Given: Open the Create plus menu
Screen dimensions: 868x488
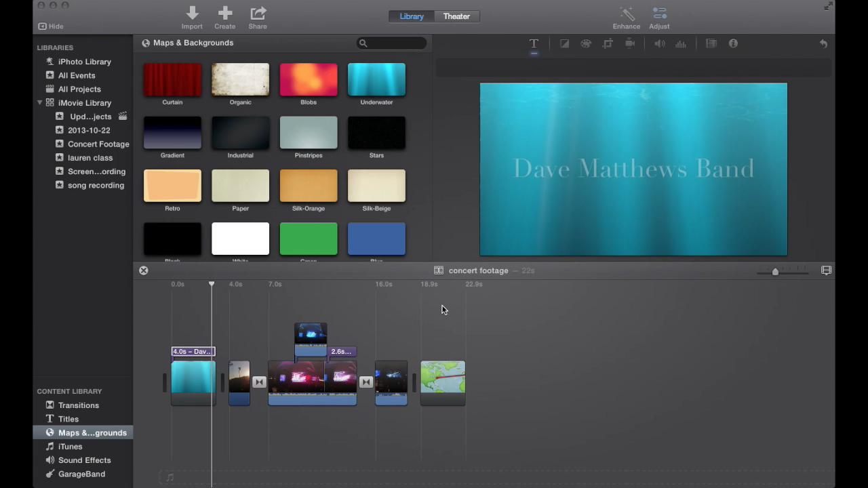Looking at the screenshot, I should pyautogui.click(x=225, y=13).
